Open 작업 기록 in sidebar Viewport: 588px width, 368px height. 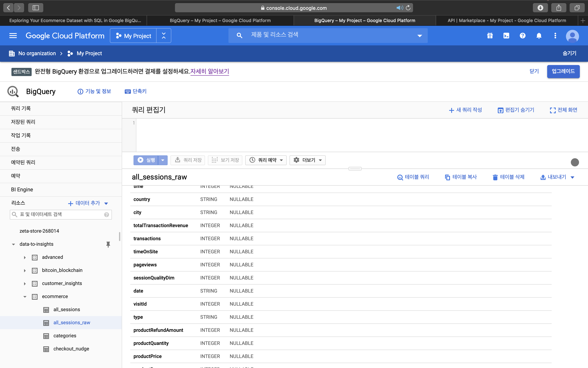[x=61, y=135]
